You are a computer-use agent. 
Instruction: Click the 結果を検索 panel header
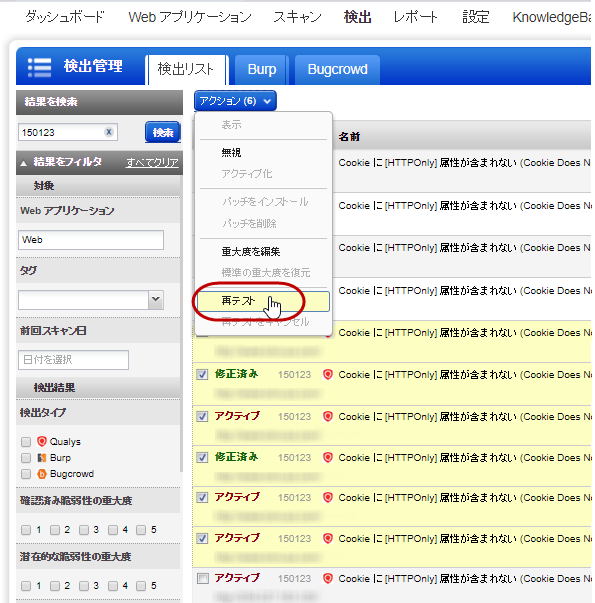click(99, 102)
